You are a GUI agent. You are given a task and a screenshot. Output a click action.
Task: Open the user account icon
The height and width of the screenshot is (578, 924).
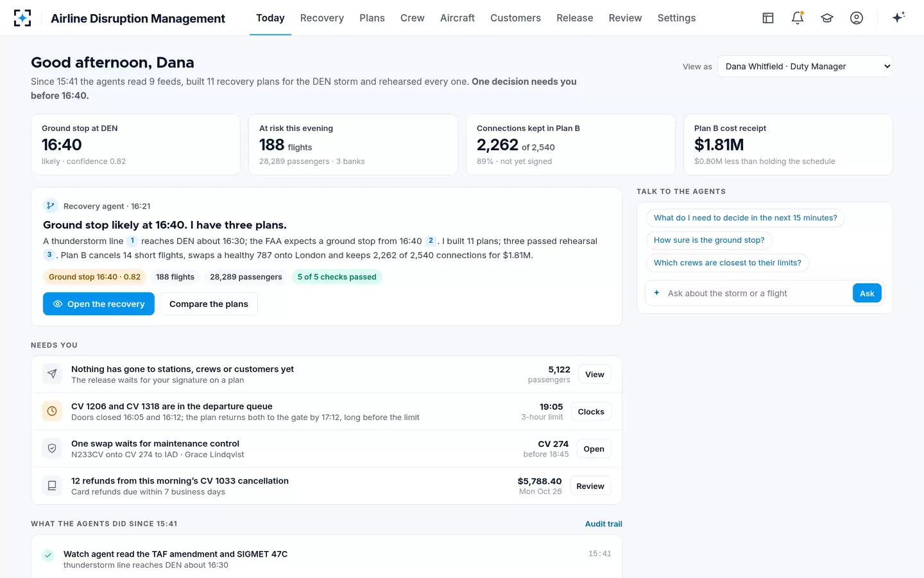pyautogui.click(x=857, y=18)
